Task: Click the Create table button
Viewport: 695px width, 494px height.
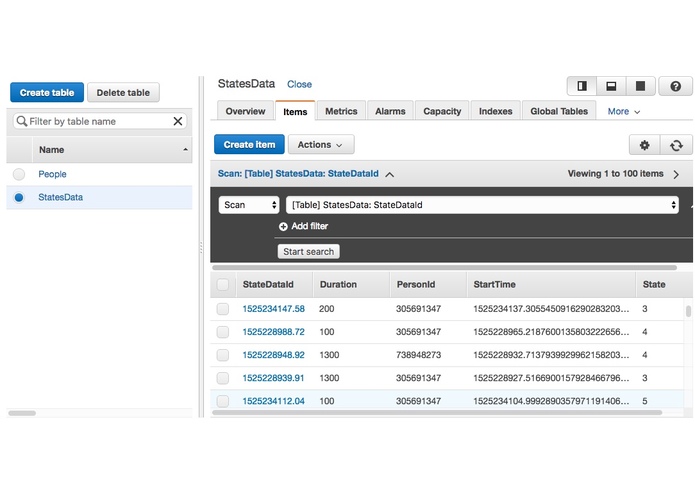Action: [47, 93]
